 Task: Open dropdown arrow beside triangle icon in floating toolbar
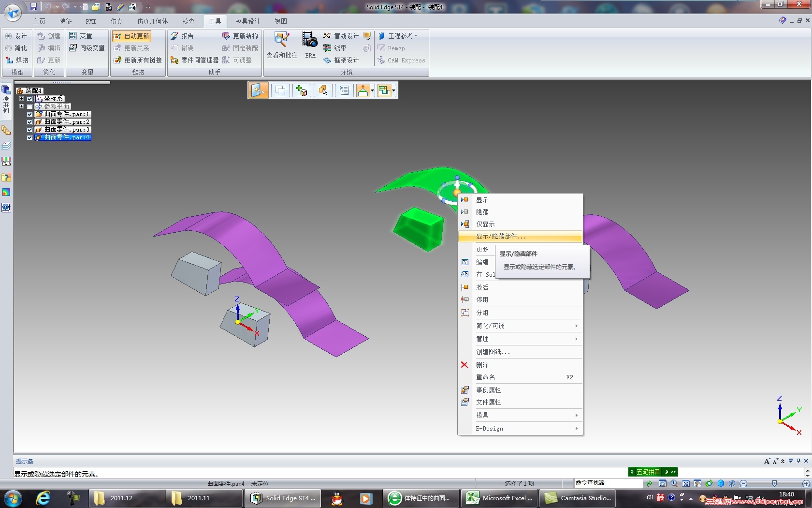(x=372, y=90)
